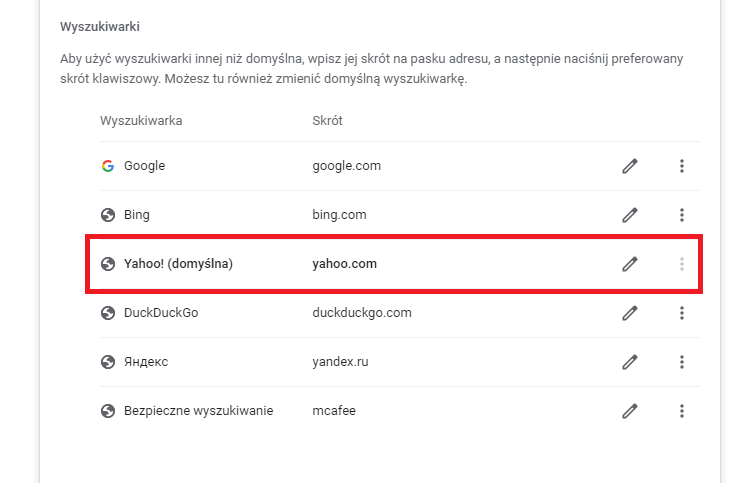The height and width of the screenshot is (483, 741).
Task: Click globe icon beside Bezpieczne wyszukiwanie
Action: (x=108, y=411)
